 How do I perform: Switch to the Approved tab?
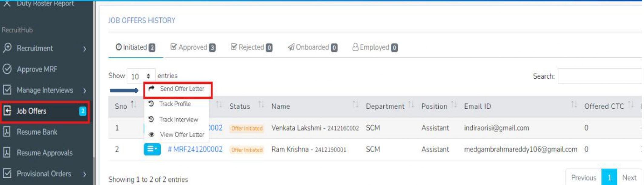point(193,47)
